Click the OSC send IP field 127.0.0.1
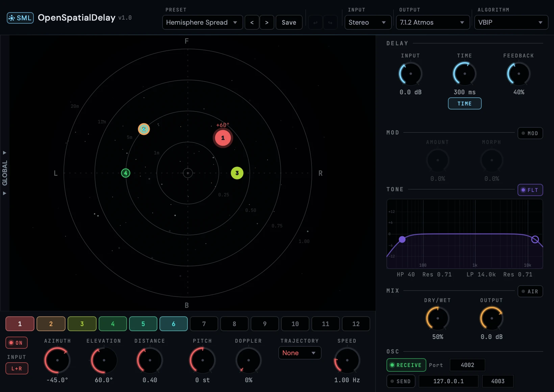 point(449,381)
